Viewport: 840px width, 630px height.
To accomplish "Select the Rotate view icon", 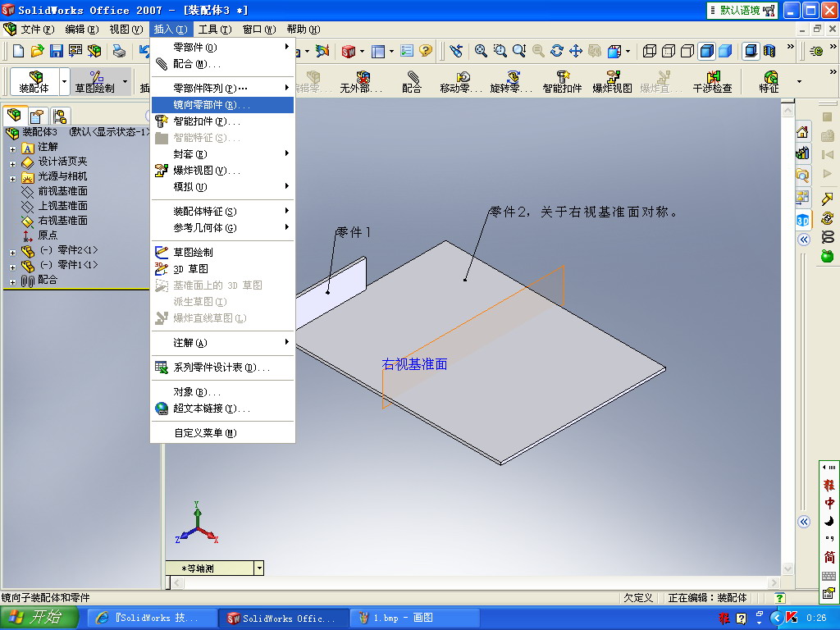I will coord(557,51).
